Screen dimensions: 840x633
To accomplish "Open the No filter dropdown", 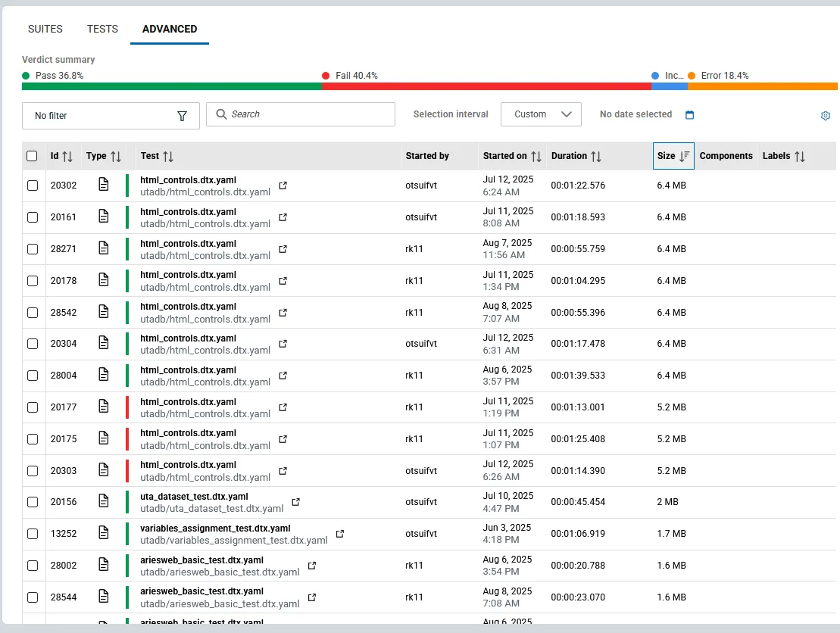I will tap(110, 115).
